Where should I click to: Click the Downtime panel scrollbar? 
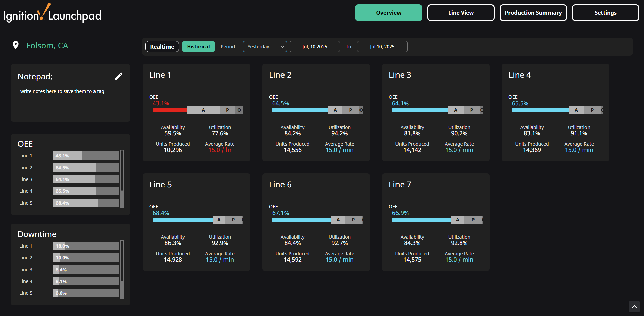(122, 260)
